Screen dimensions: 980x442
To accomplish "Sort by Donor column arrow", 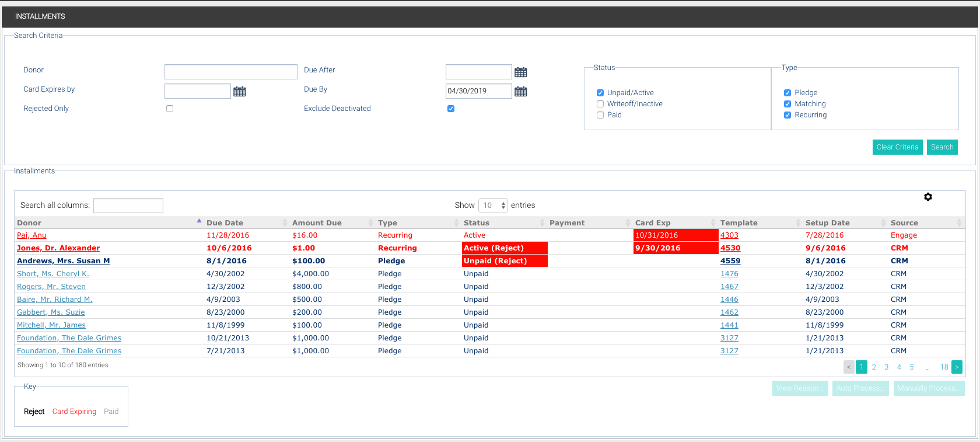I will [199, 221].
